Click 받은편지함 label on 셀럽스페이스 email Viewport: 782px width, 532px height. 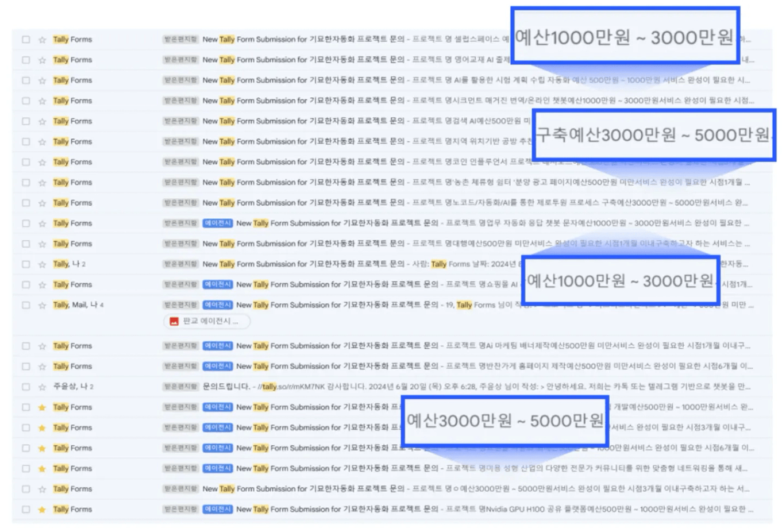pos(180,39)
